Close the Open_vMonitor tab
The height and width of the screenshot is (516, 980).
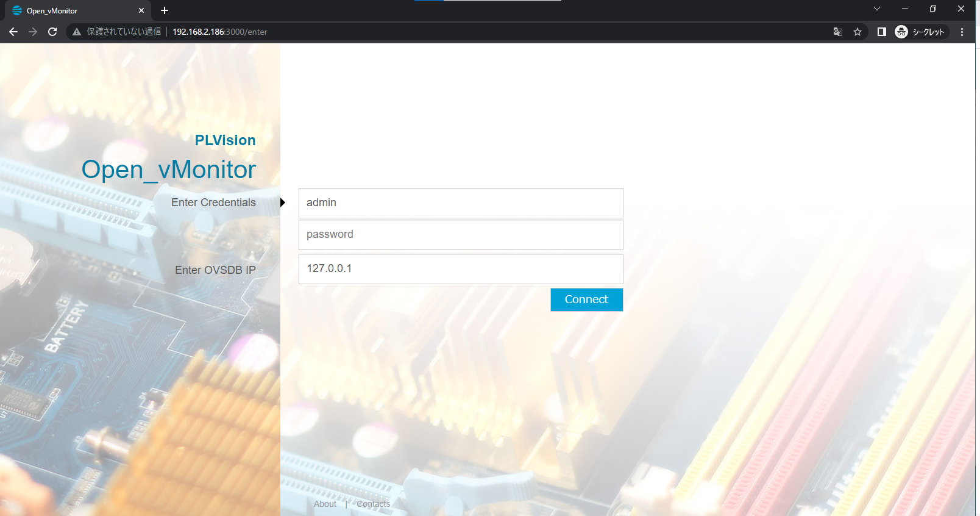141,10
